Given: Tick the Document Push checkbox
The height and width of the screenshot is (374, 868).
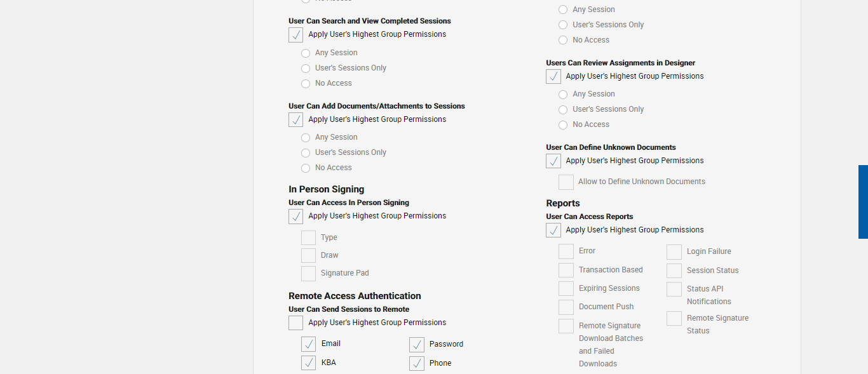Looking at the screenshot, I should 566,307.
